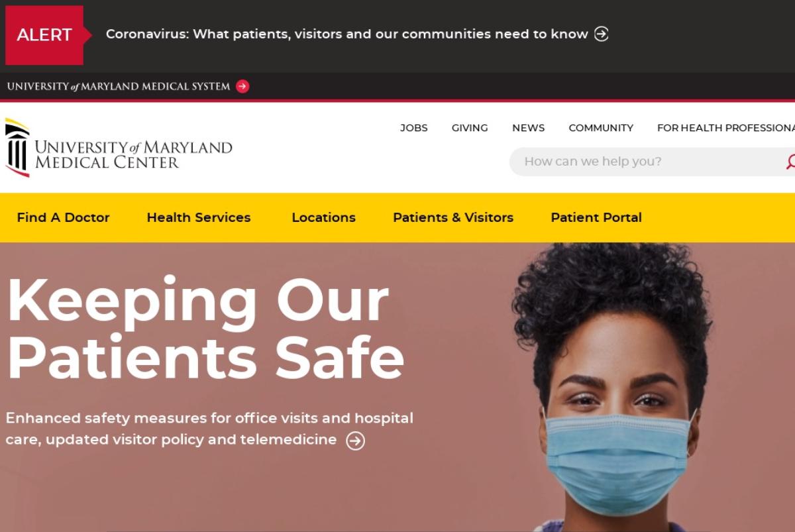The height and width of the screenshot is (532, 795).
Task: Go to the Patient Portal
Action: pos(596,217)
